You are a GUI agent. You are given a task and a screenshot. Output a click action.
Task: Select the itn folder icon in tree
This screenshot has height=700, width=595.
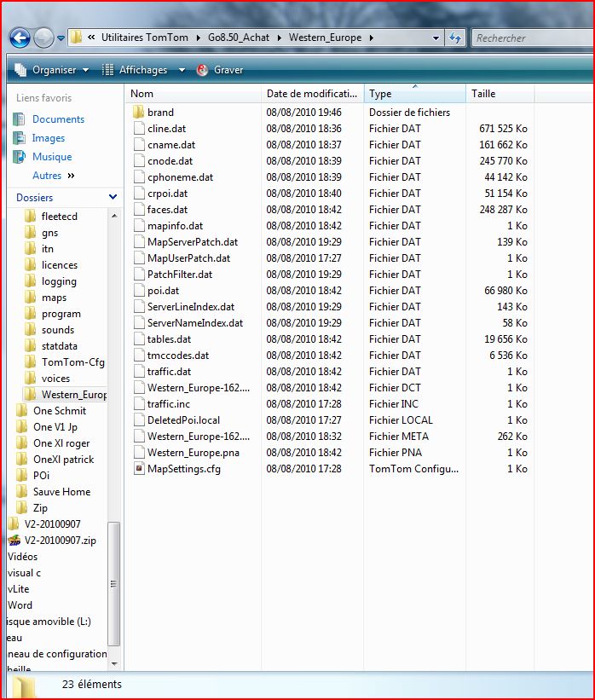coord(30,248)
